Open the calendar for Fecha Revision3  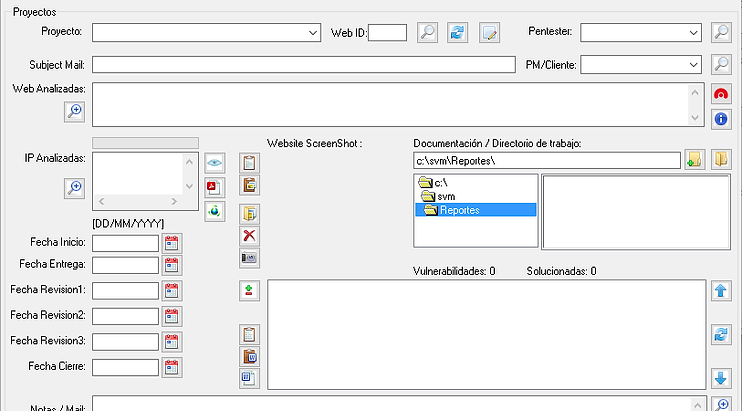(172, 342)
